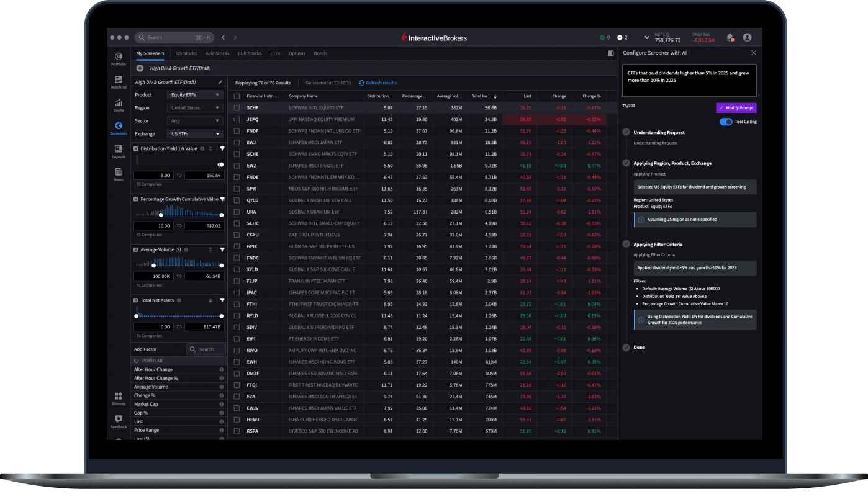Check the URA row checkbox

click(x=237, y=212)
